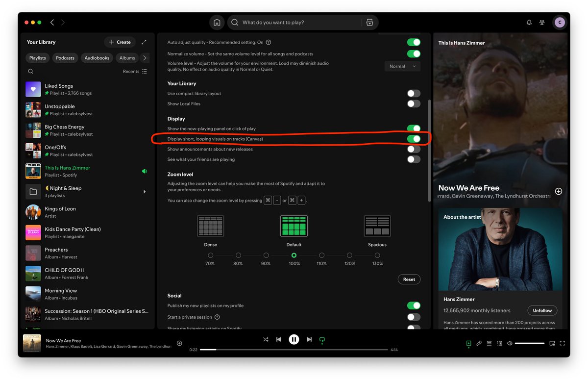The height and width of the screenshot is (381, 588).
Task: Open Recents sort dropdown
Action: coord(135,72)
